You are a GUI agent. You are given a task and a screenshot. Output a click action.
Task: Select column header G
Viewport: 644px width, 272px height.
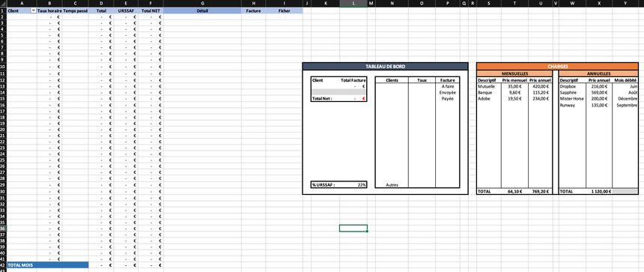coord(202,3)
